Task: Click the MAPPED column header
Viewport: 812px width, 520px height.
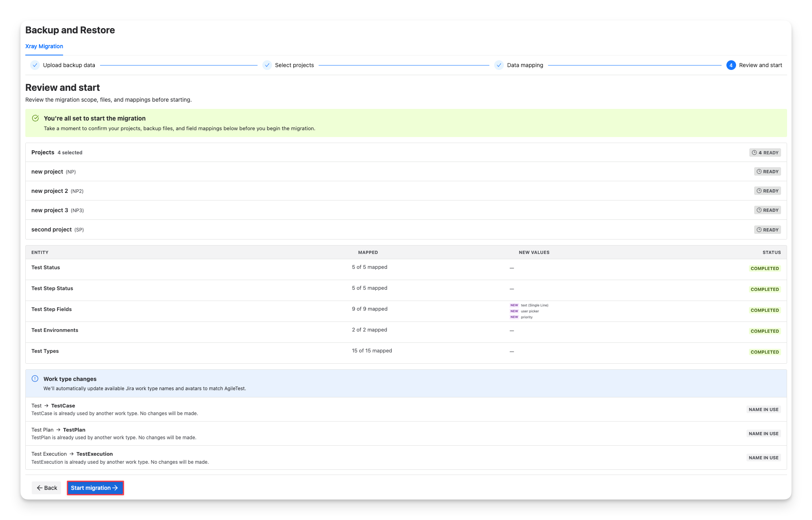Action: [368, 252]
